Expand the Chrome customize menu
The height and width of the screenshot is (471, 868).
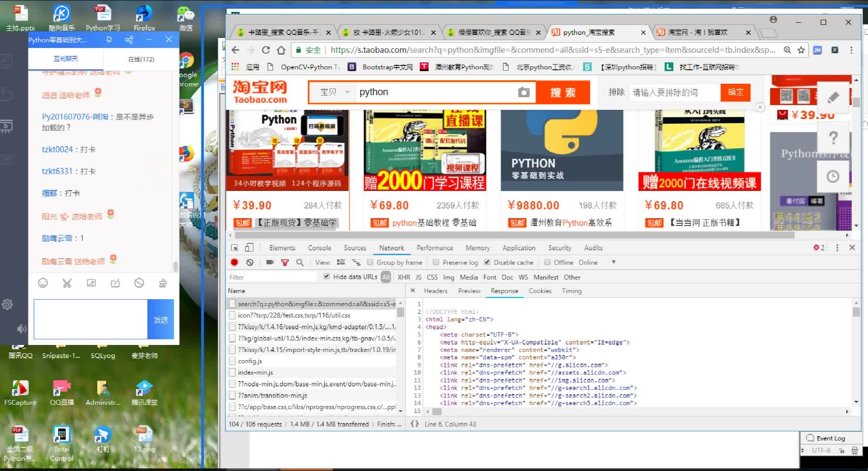pos(851,50)
